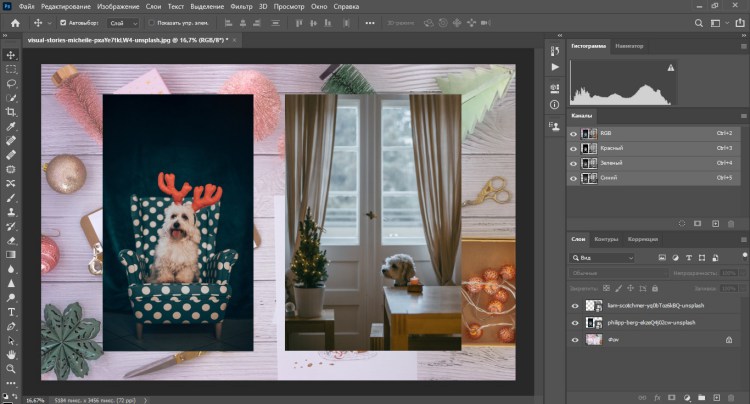The height and width of the screenshot is (404, 750).
Task: Toggle the layer filter on/off switch
Action: 745,256
